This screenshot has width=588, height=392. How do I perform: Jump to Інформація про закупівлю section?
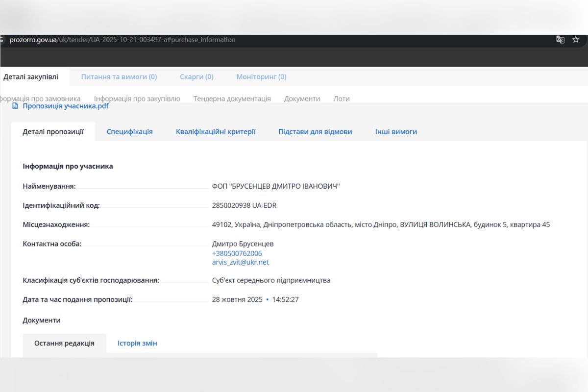(x=137, y=98)
